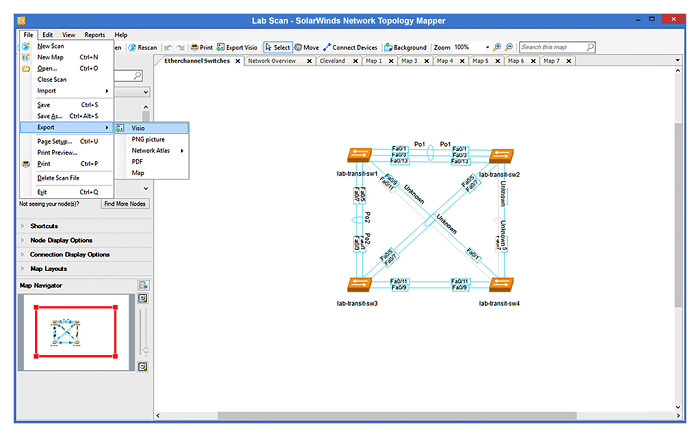The width and height of the screenshot is (700, 437).
Task: Click the lab-transit-sw2 switch icon
Action: (x=501, y=156)
